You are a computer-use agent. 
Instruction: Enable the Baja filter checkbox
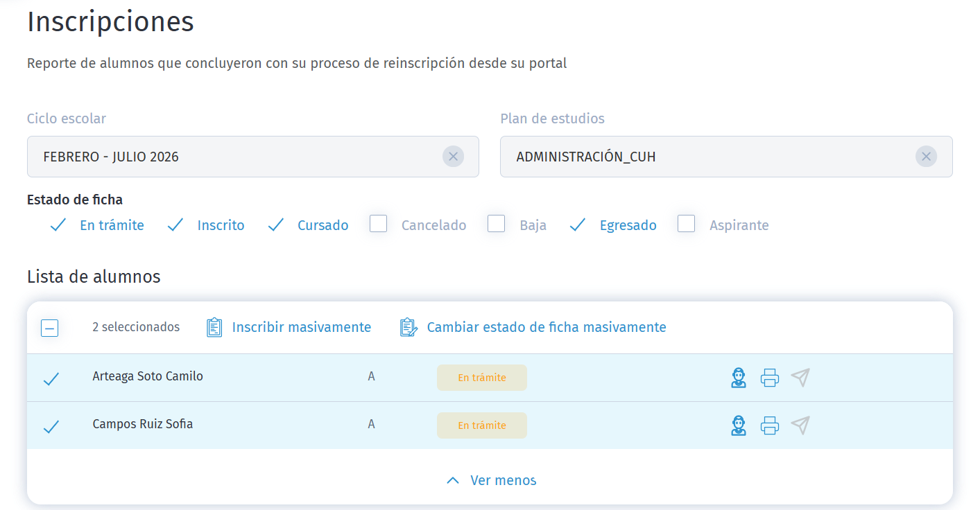(x=496, y=223)
